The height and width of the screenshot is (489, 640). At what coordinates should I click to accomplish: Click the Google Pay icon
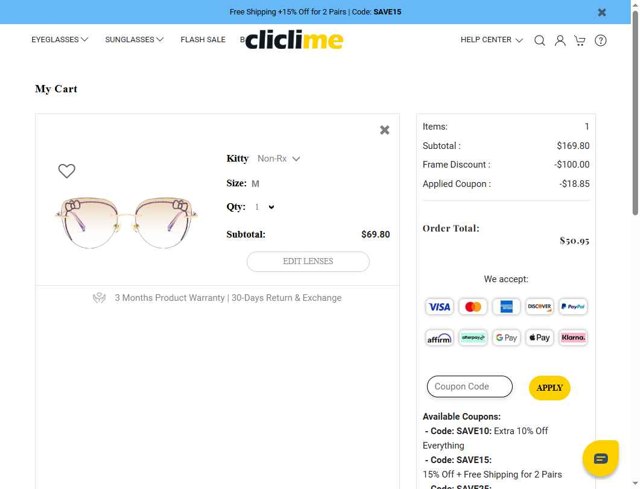point(506,338)
